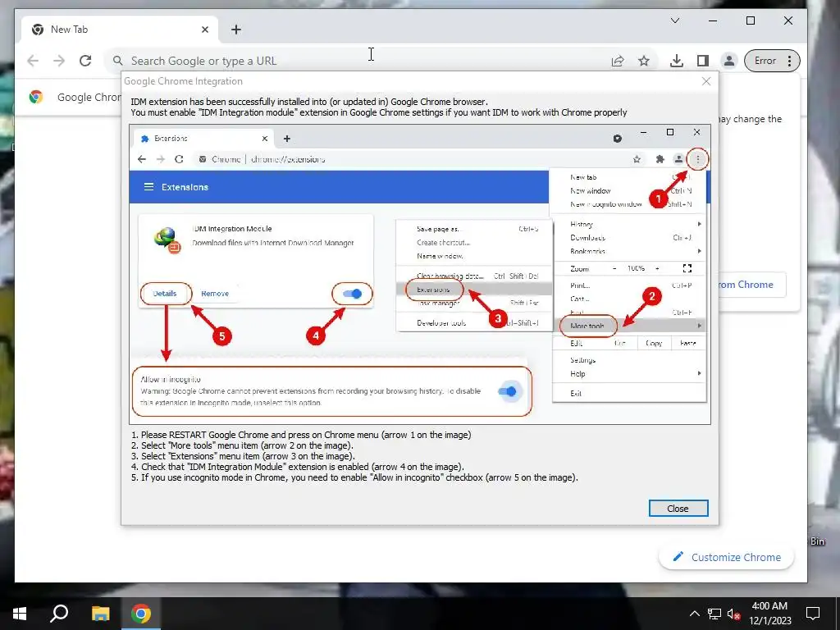Click Chrome icon on taskbar

coord(141,614)
